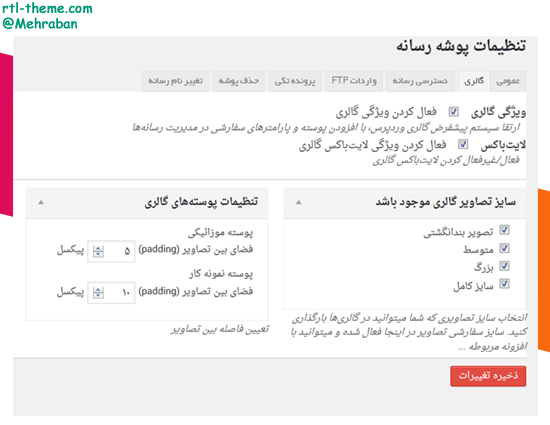Toggle فعال کردن ویژگی لایت‌باکس گالری checkbox
The image size is (550, 425).
click(x=463, y=144)
